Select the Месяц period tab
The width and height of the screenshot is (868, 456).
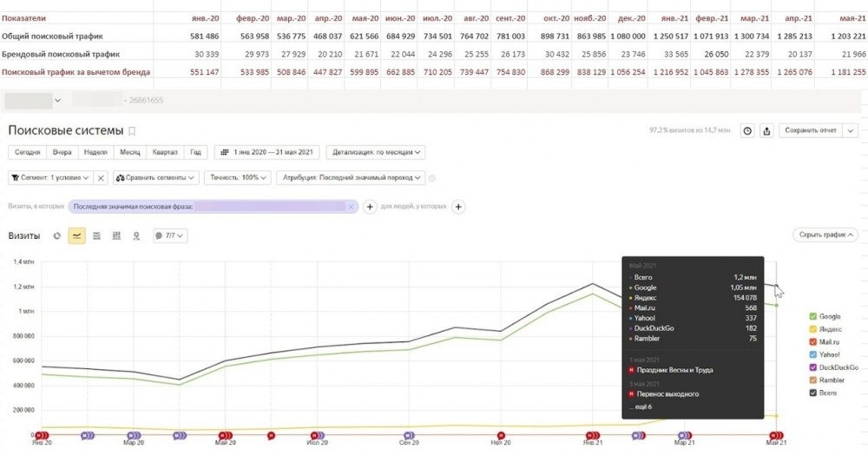tap(130, 152)
